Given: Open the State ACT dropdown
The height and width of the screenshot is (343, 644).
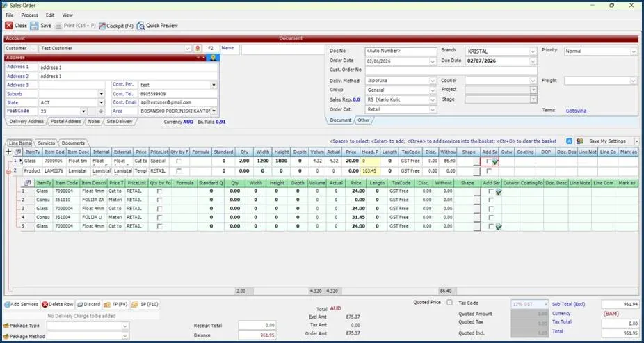Looking at the screenshot, I should pyautogui.click(x=102, y=103).
